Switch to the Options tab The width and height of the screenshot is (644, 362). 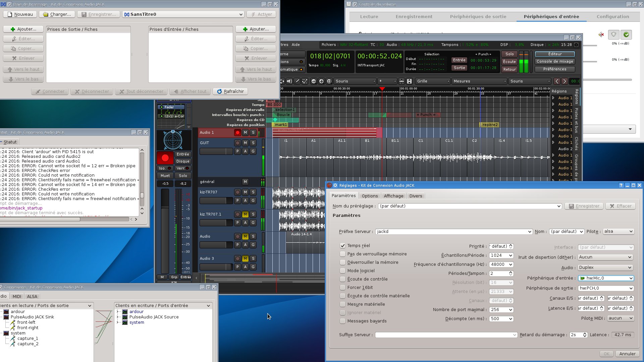tap(370, 196)
